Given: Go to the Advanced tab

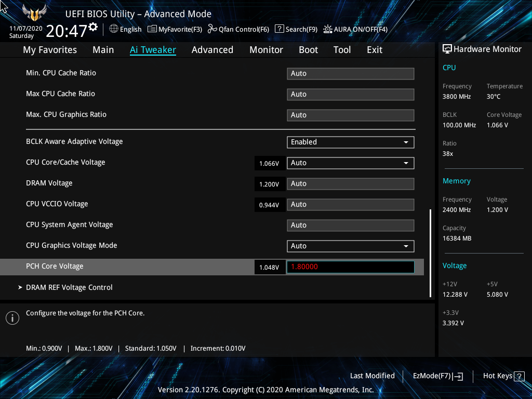Looking at the screenshot, I should click(212, 50).
